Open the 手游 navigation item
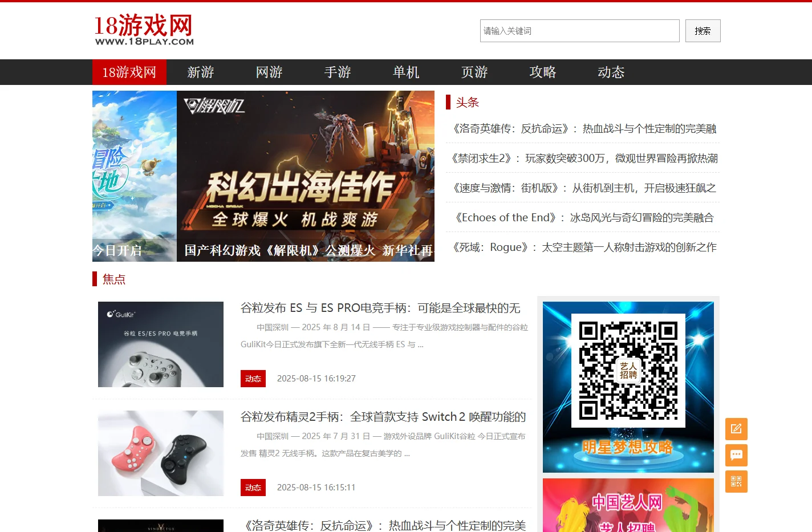This screenshot has height=532, width=812. click(338, 72)
